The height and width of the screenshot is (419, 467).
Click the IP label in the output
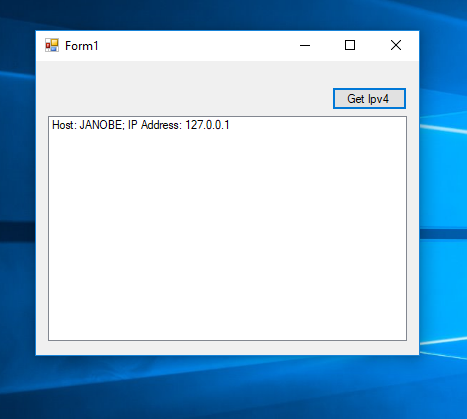132,125
